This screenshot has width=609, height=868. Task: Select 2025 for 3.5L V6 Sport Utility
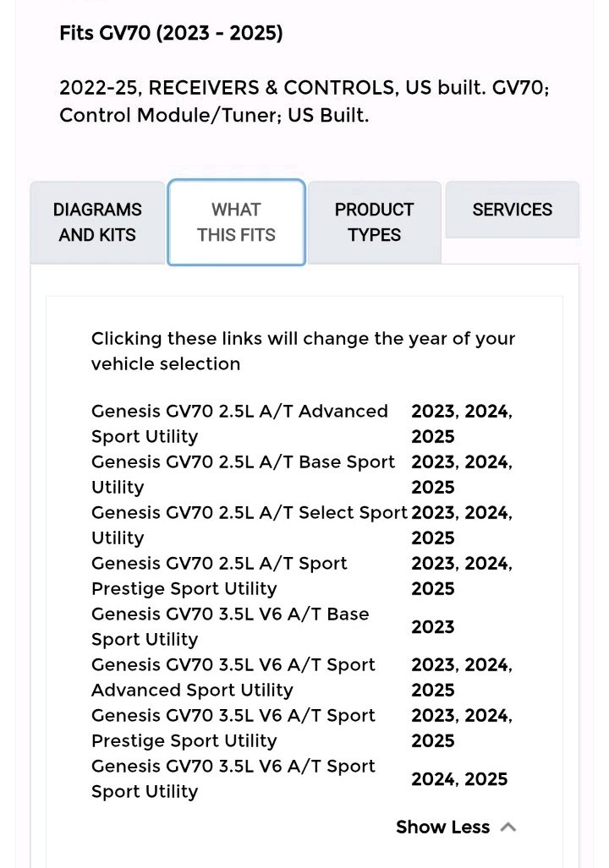pyautogui.click(x=486, y=779)
